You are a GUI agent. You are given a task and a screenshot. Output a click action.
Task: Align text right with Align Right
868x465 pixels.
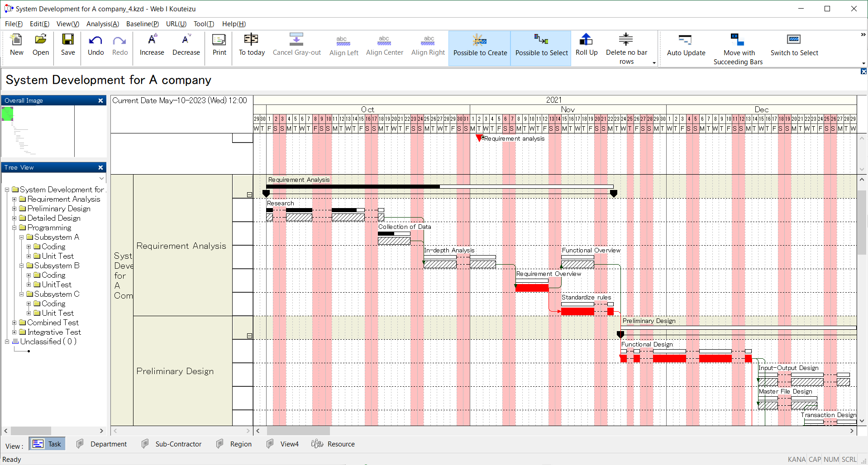428,45
